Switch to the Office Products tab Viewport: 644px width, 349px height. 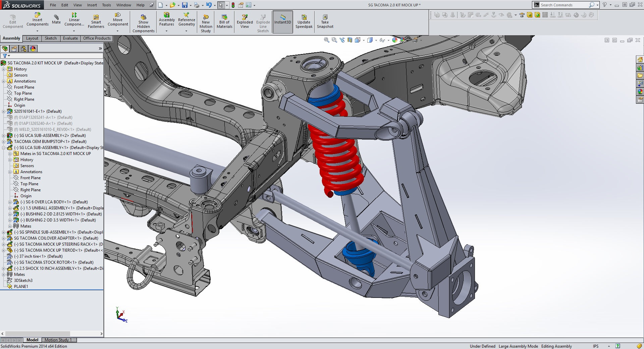(97, 38)
